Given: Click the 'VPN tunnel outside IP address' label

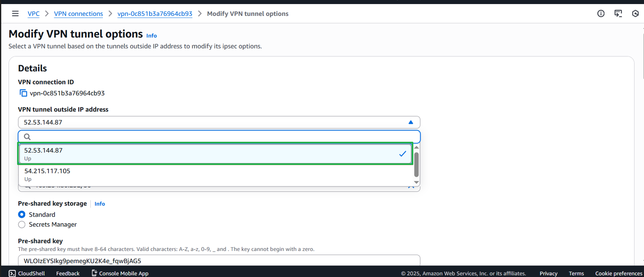Looking at the screenshot, I should (x=63, y=109).
